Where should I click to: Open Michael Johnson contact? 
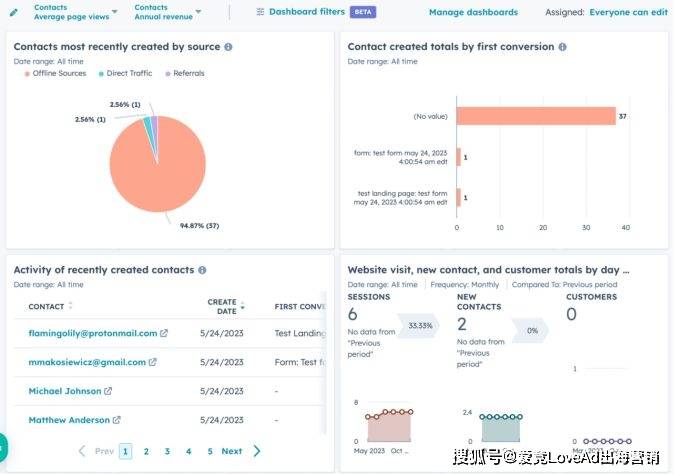pos(65,391)
